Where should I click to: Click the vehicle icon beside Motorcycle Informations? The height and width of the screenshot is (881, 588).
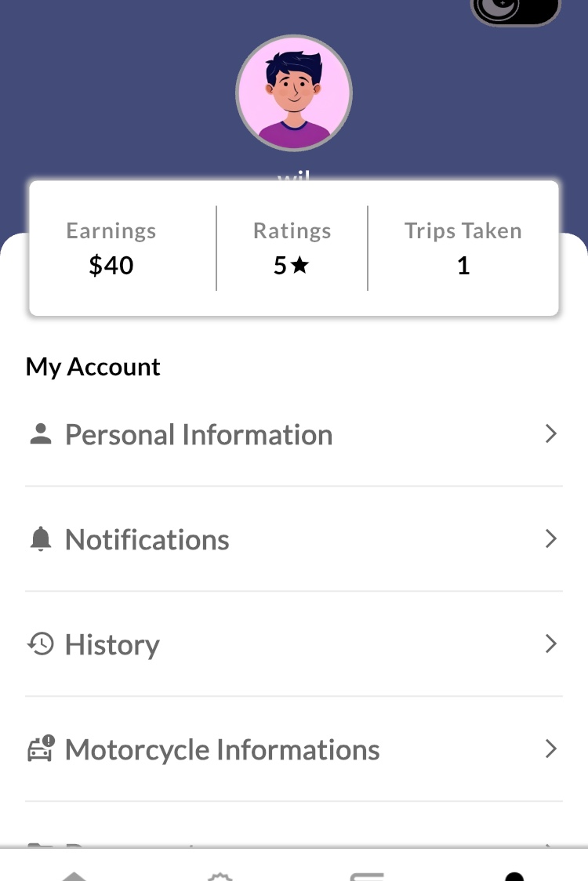[41, 749]
